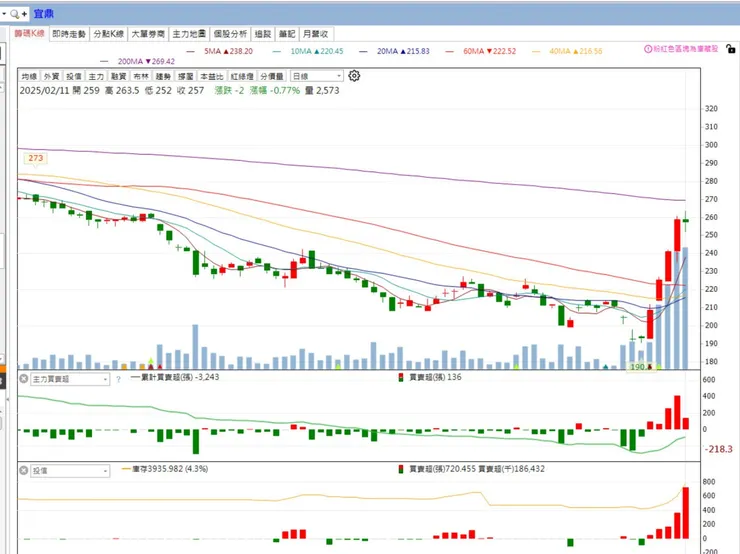Click the 190 low price label tag

(640, 367)
